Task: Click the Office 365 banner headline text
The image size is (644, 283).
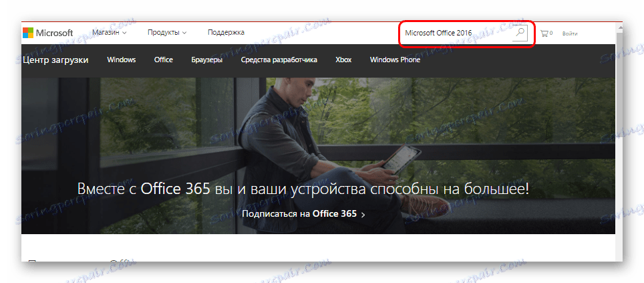Action: pos(303,189)
